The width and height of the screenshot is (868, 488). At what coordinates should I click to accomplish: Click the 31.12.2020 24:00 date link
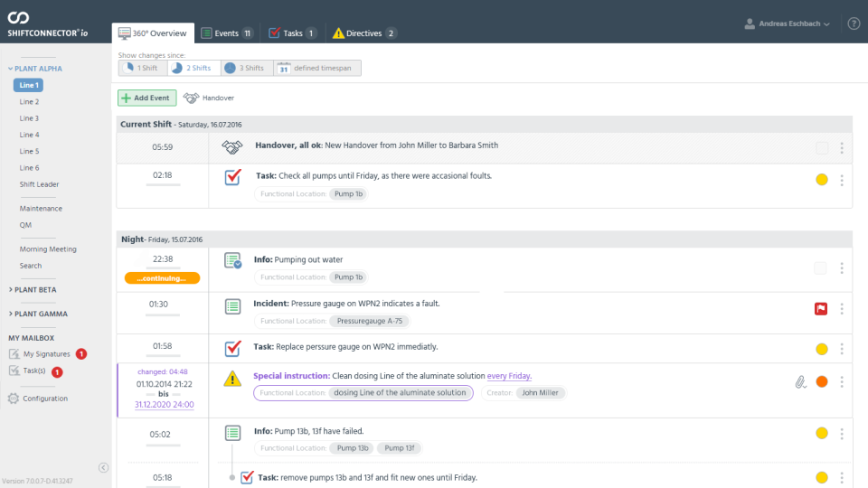click(x=164, y=405)
